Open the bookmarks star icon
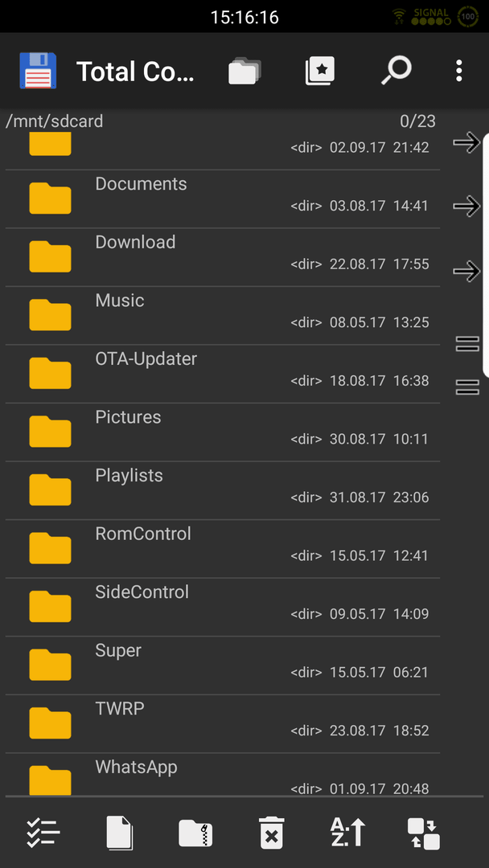 [x=320, y=71]
